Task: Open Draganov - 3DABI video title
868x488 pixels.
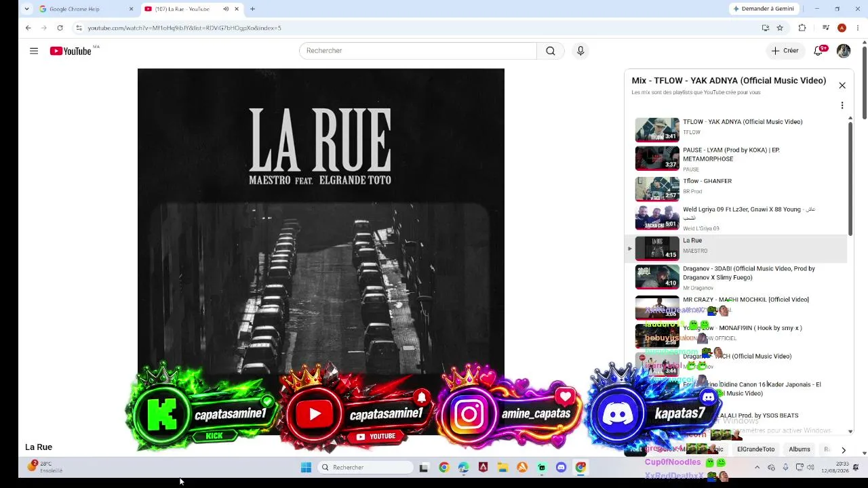Action: click(749, 272)
